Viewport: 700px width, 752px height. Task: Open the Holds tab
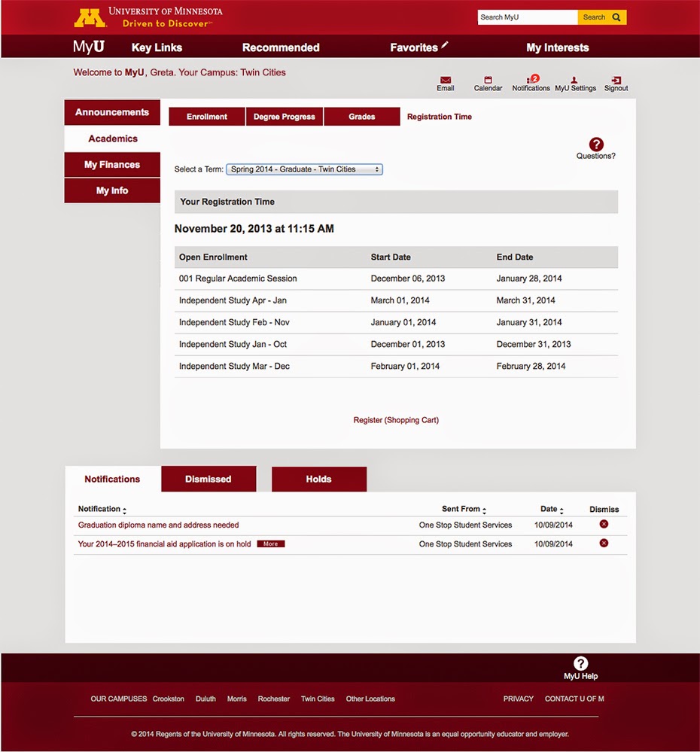(x=318, y=480)
